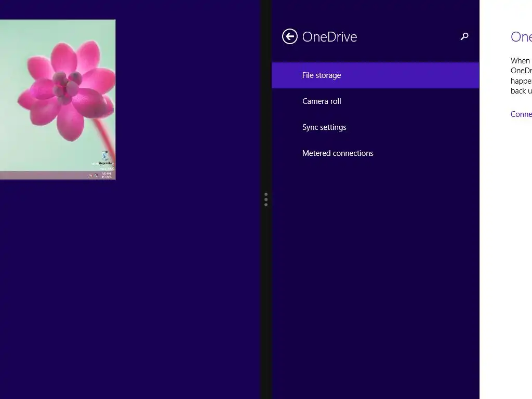
Task: Open the Camera roll section
Action: point(375,101)
